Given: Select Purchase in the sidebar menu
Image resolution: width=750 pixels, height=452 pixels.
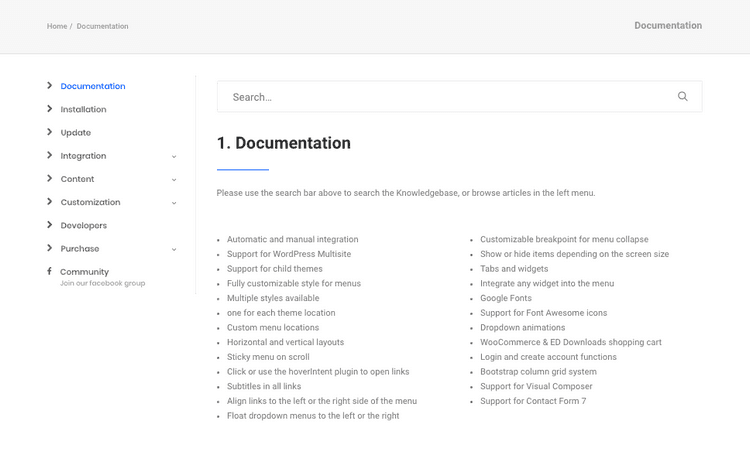Looking at the screenshot, I should [x=80, y=249].
